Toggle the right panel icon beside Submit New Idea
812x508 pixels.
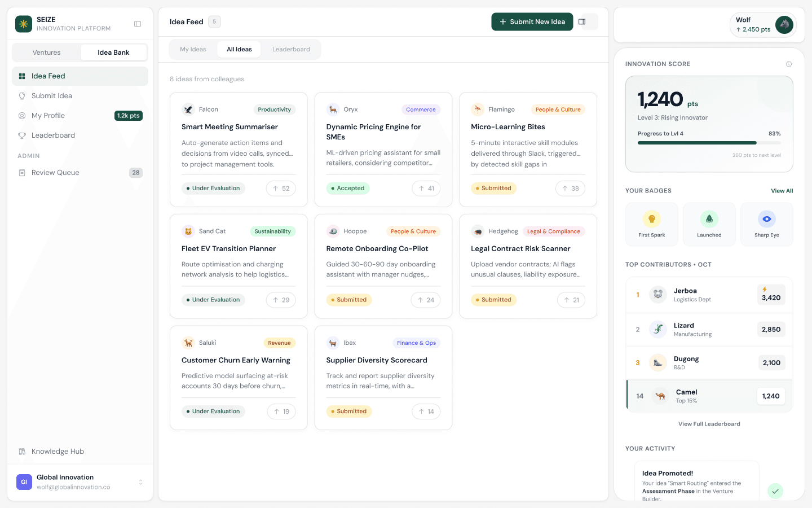(x=582, y=22)
